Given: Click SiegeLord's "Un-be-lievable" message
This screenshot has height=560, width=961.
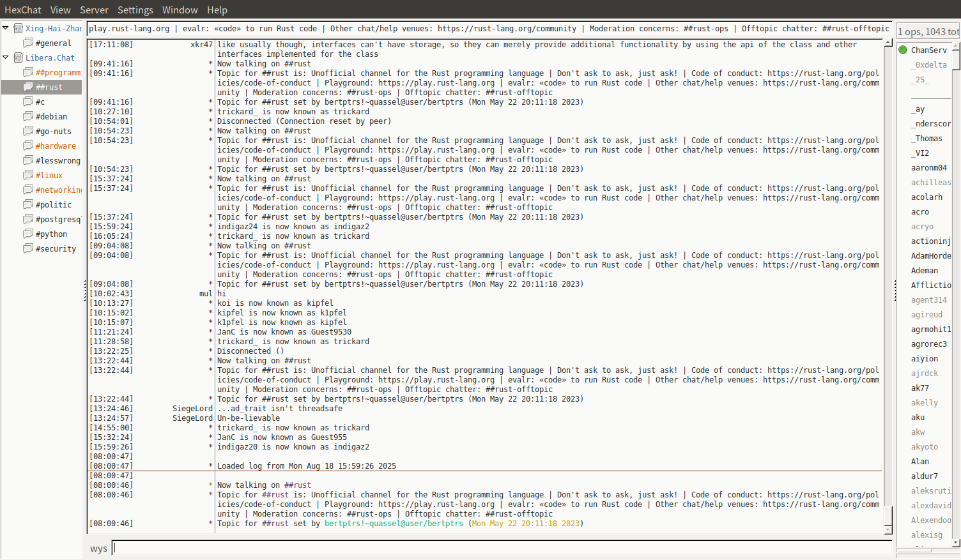Looking at the screenshot, I should tap(249, 418).
